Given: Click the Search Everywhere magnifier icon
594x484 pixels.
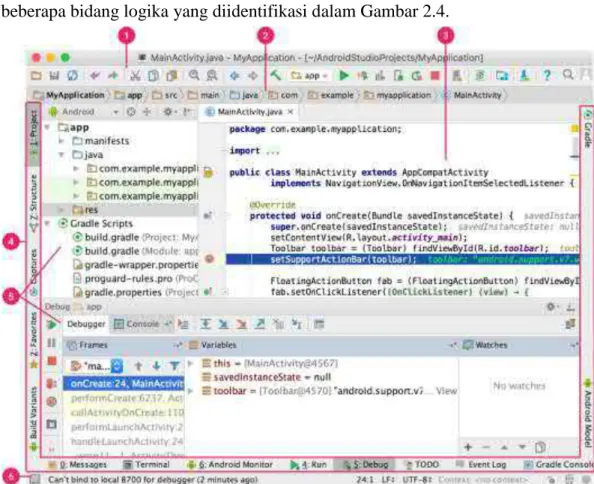Looking at the screenshot, I should pyautogui.click(x=568, y=75).
